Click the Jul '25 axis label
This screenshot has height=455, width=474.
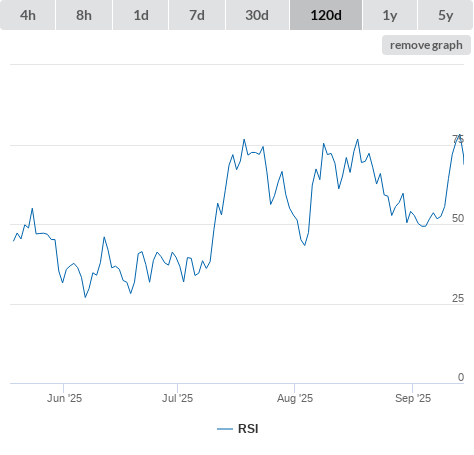click(x=177, y=398)
